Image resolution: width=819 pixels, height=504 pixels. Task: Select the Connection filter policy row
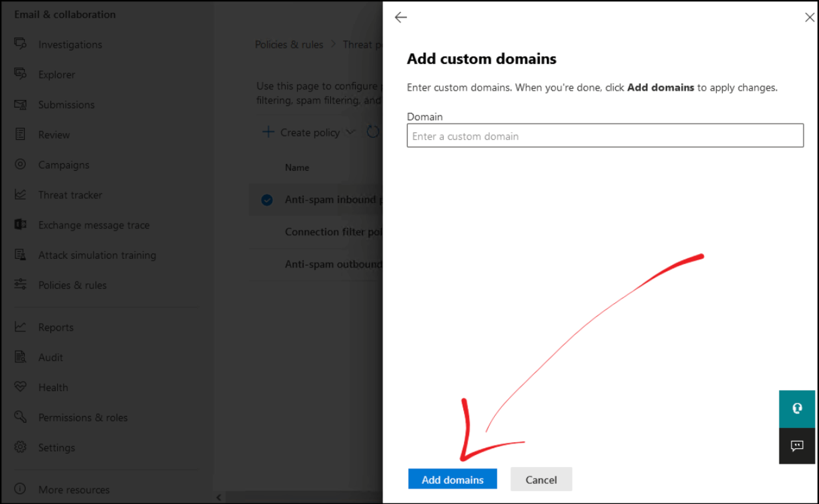[x=316, y=232]
